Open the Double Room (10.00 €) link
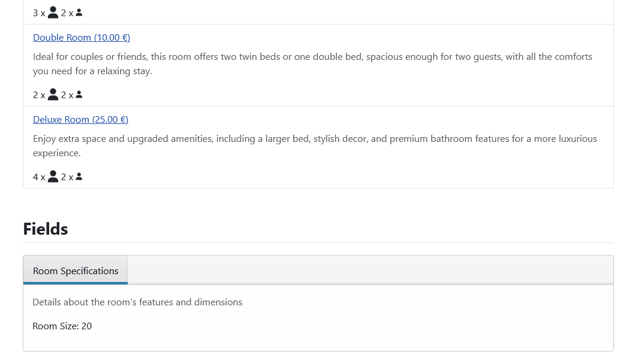Image resolution: width=642 pixels, height=364 pixels. pyautogui.click(x=82, y=38)
